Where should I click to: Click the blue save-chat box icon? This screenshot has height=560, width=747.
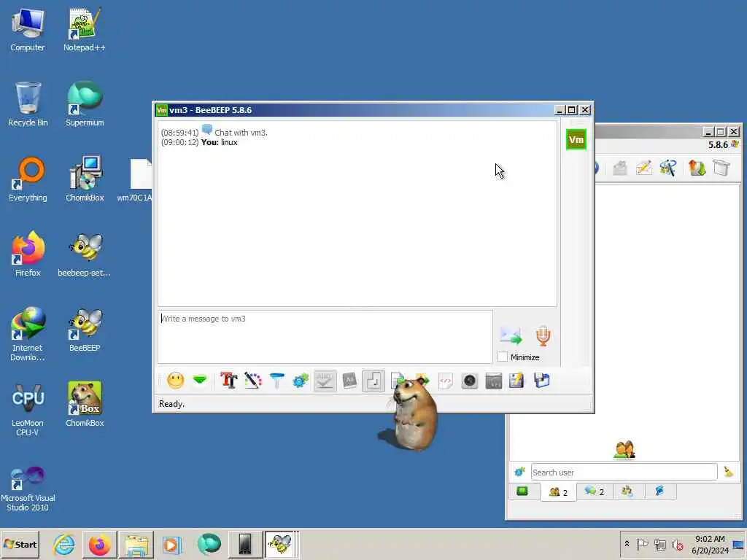[x=542, y=381]
